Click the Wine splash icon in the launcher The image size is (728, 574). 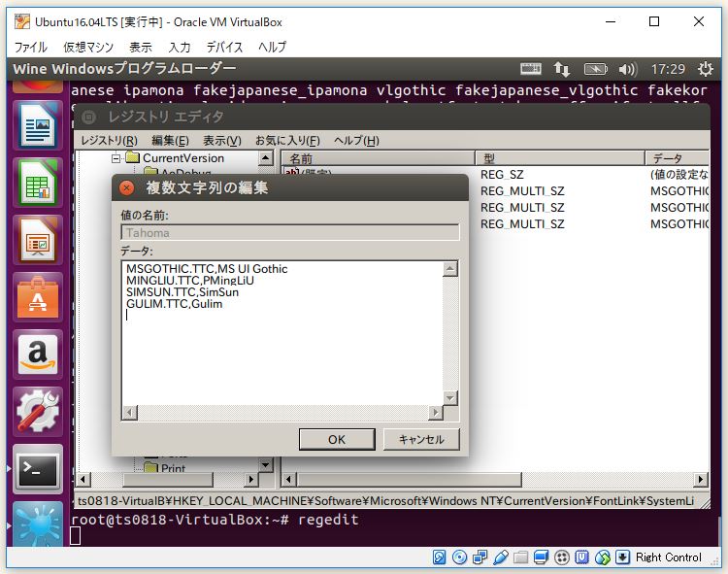pyautogui.click(x=38, y=524)
